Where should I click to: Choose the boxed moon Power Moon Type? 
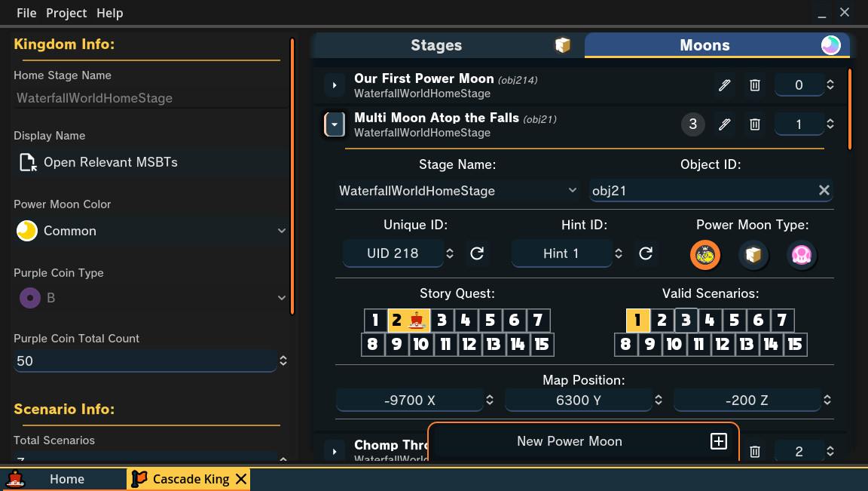753,255
